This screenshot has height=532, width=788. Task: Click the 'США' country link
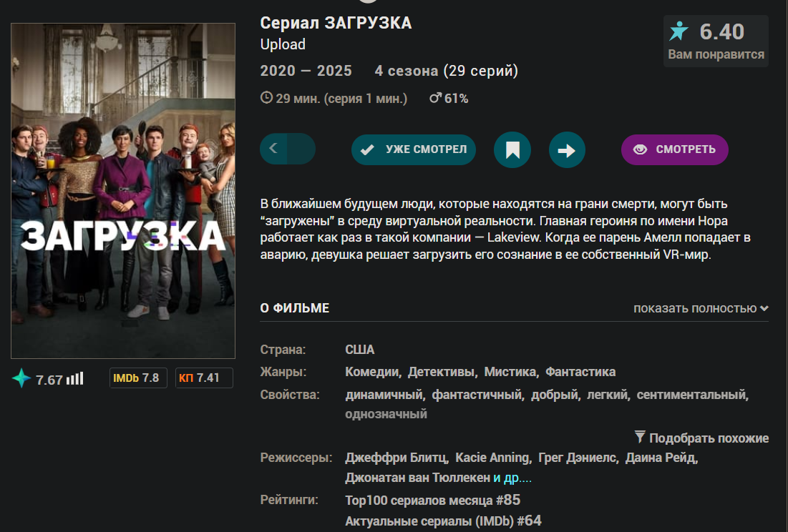click(x=360, y=350)
